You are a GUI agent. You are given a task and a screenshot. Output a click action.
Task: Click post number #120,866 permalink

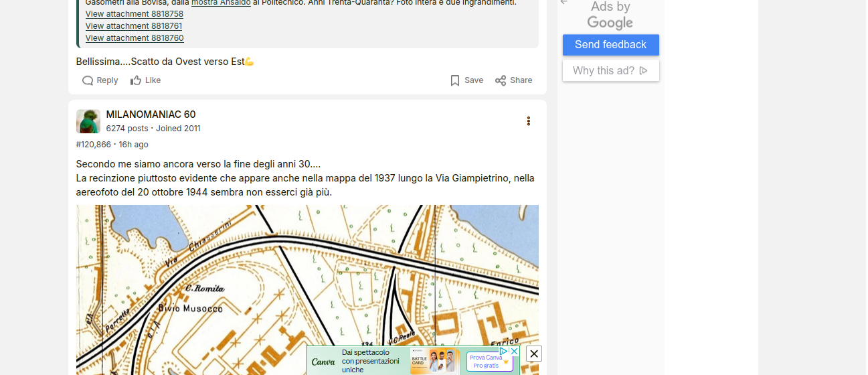tap(93, 145)
